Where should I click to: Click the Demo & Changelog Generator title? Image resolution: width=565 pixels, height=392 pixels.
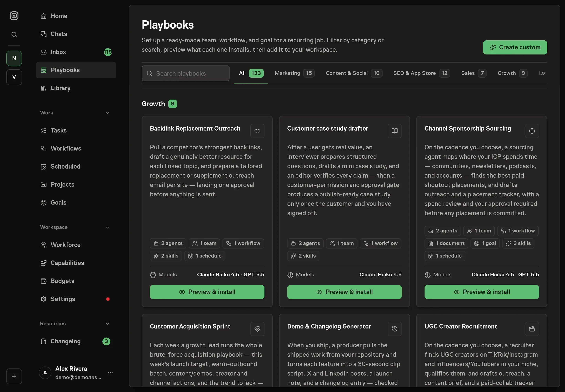coord(329,326)
